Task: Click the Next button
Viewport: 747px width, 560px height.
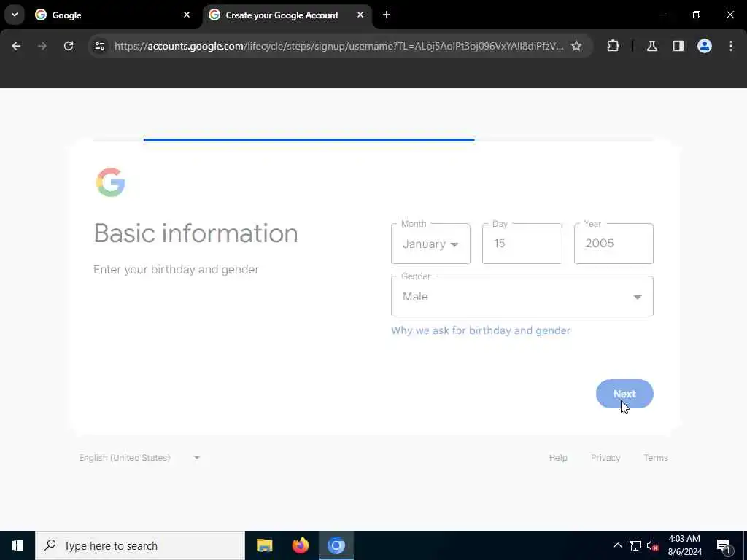Action: (624, 394)
